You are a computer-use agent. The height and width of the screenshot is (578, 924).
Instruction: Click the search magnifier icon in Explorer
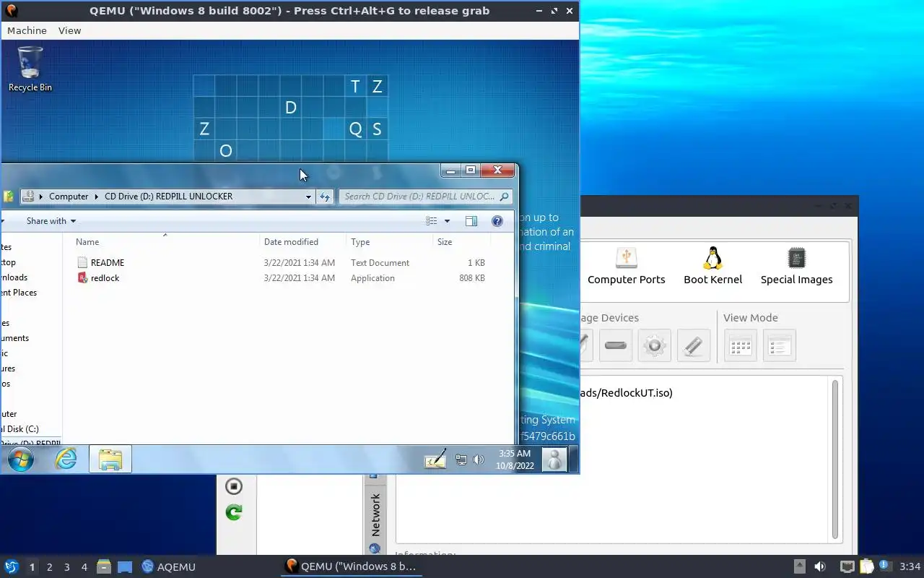[505, 197]
